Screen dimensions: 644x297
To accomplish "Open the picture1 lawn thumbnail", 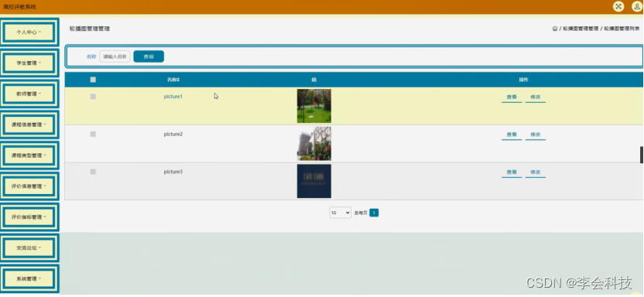I will tap(313, 106).
